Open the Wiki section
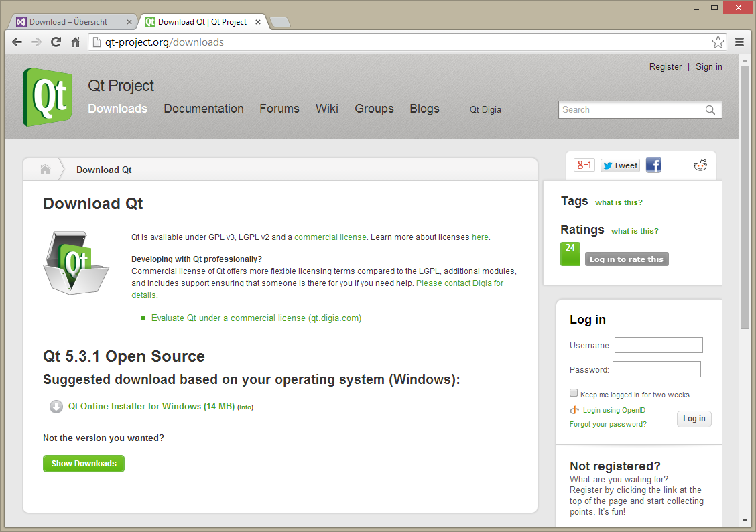The width and height of the screenshot is (756, 532). pyautogui.click(x=327, y=109)
